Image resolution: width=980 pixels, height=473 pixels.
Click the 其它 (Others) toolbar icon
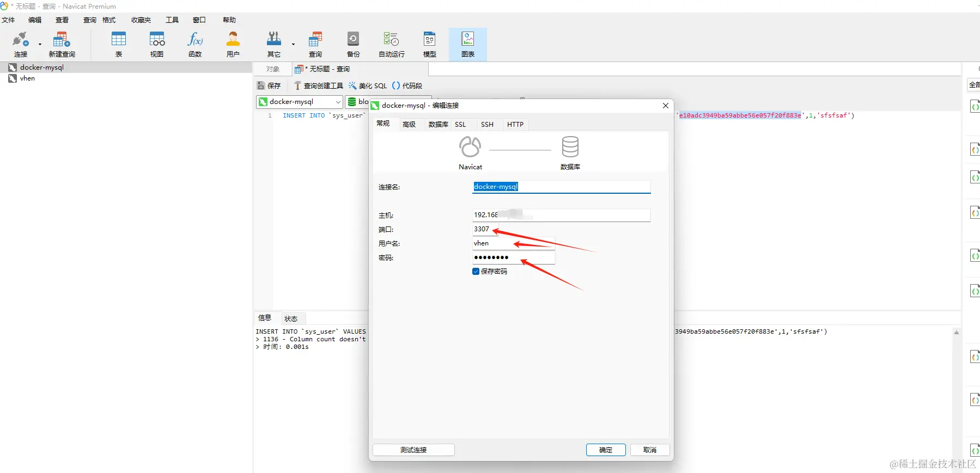pos(273,44)
